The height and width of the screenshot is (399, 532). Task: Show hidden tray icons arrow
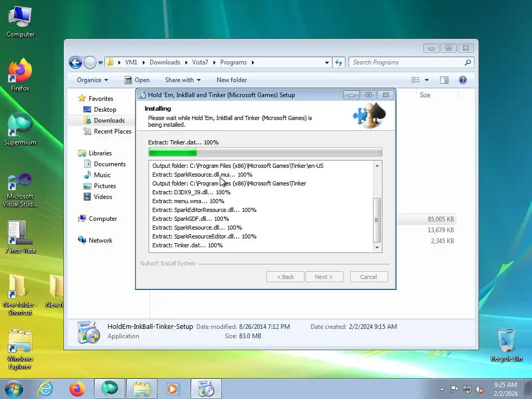[442, 389]
